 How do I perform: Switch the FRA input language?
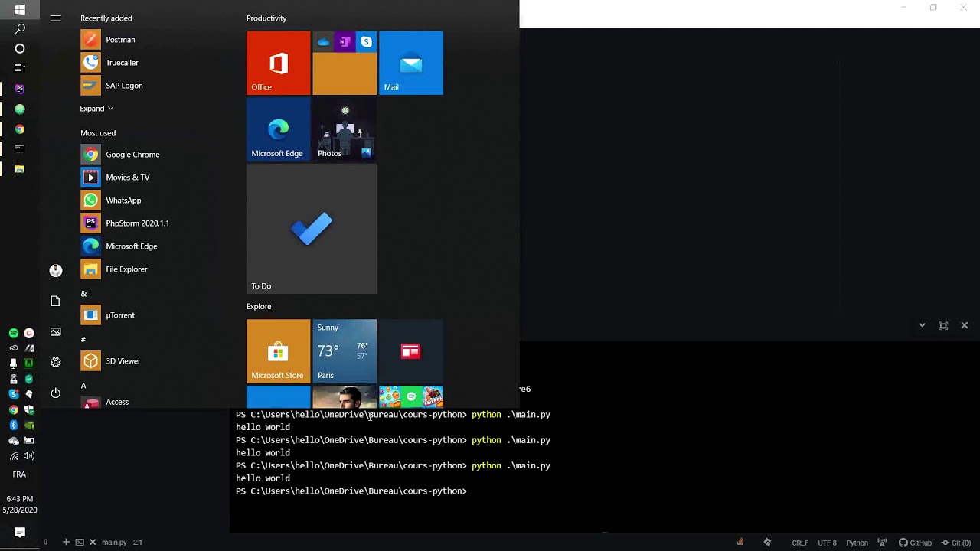click(20, 474)
